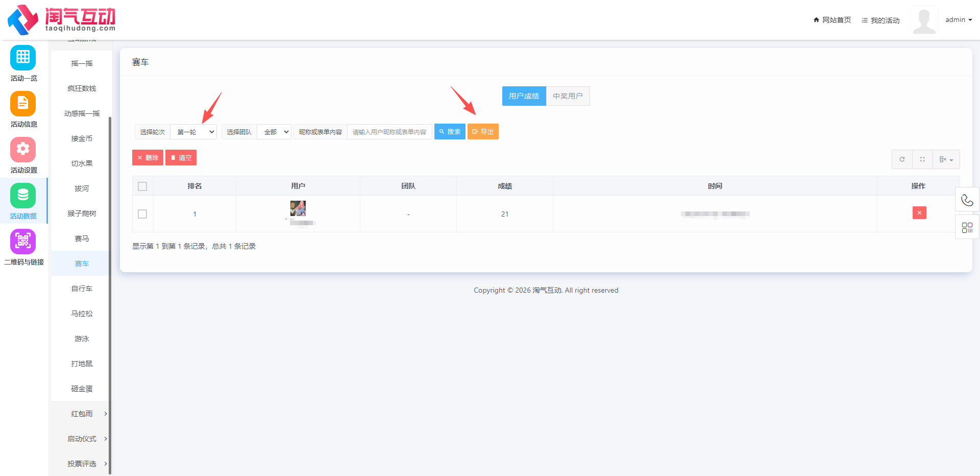Viewport: 980px width, 476px height.
Task: Click the red 删除 button
Action: click(x=148, y=158)
